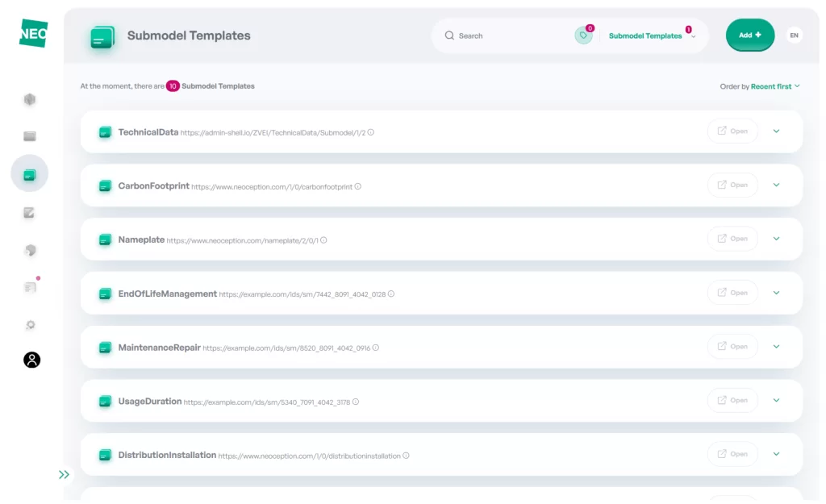Open the edit-note icon in sidebar
The height and width of the screenshot is (504, 826).
click(29, 213)
